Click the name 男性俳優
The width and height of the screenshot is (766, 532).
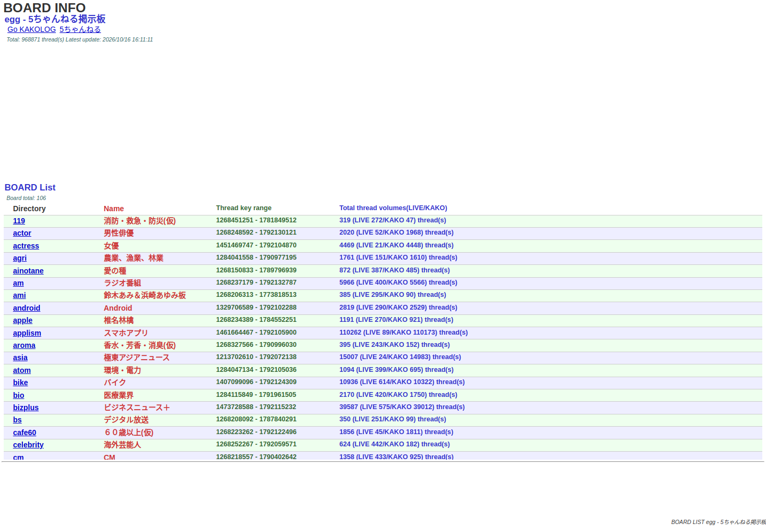(x=119, y=233)
